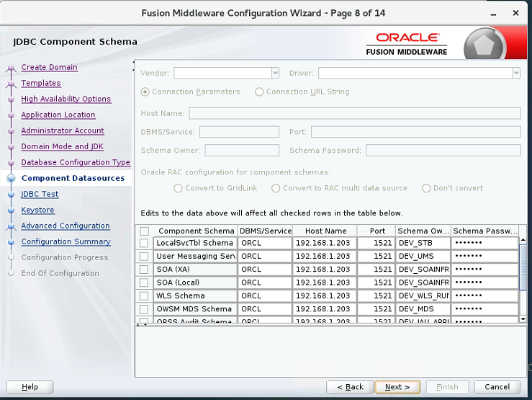Click the Create Domain step node icon
532x400 pixels.
(12, 68)
